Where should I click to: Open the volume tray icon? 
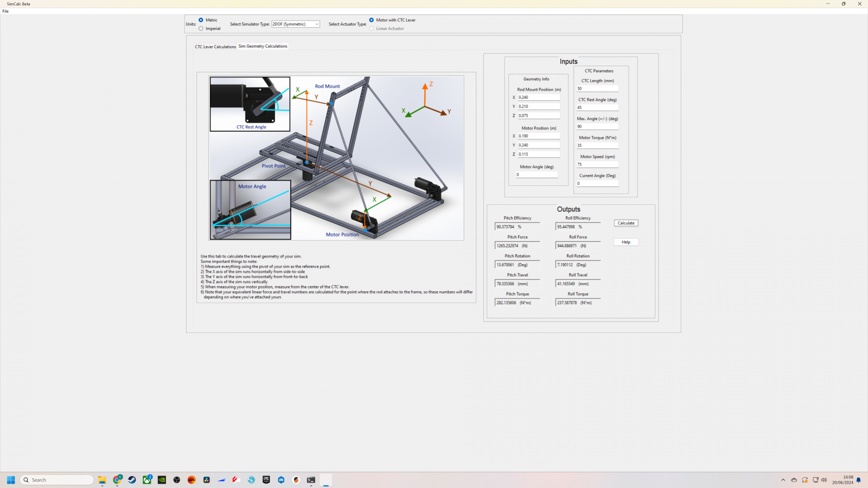(x=824, y=480)
